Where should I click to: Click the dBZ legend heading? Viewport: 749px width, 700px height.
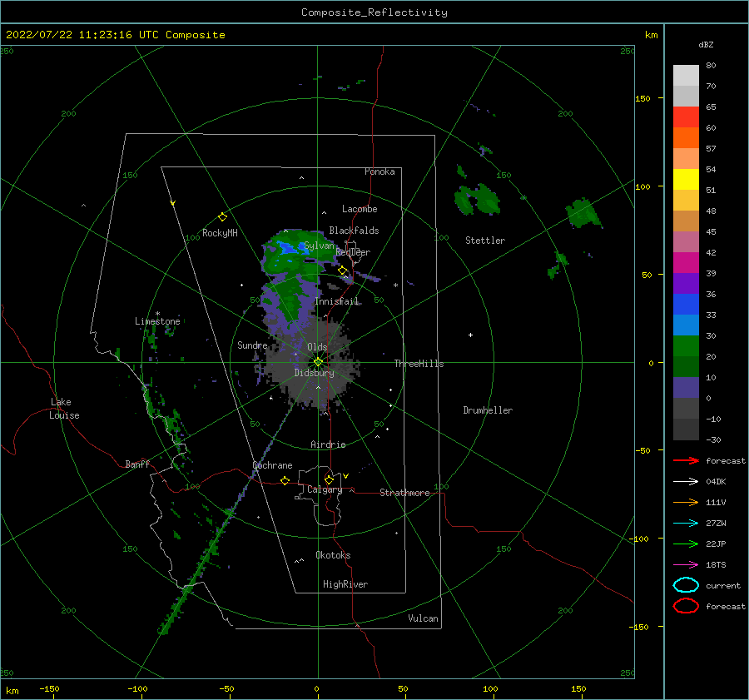tap(706, 44)
